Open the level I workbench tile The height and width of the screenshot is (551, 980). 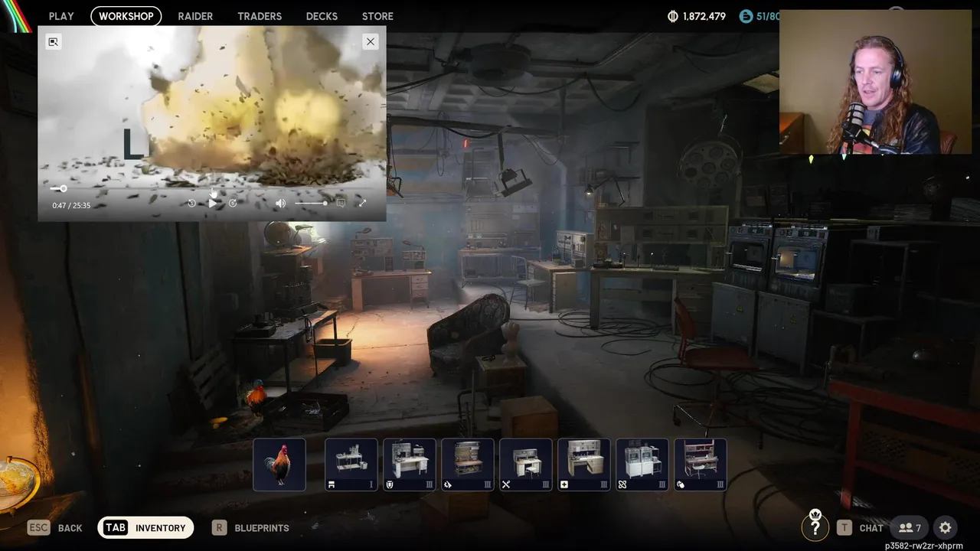click(351, 465)
